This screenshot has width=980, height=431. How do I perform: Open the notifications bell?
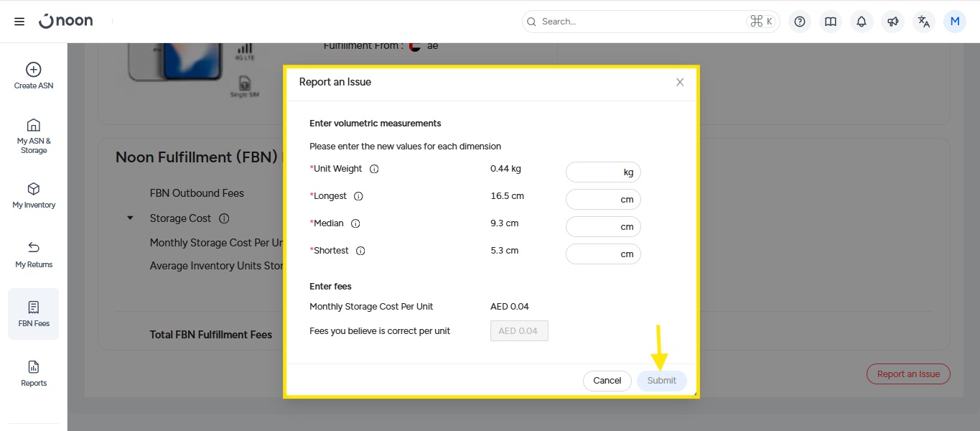pyautogui.click(x=862, y=22)
